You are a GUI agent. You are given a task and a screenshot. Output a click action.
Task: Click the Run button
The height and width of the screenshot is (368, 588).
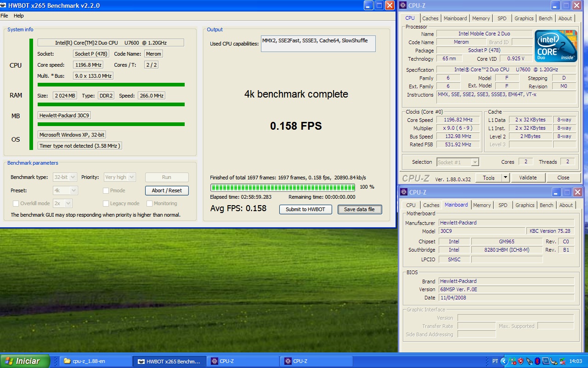point(167,177)
